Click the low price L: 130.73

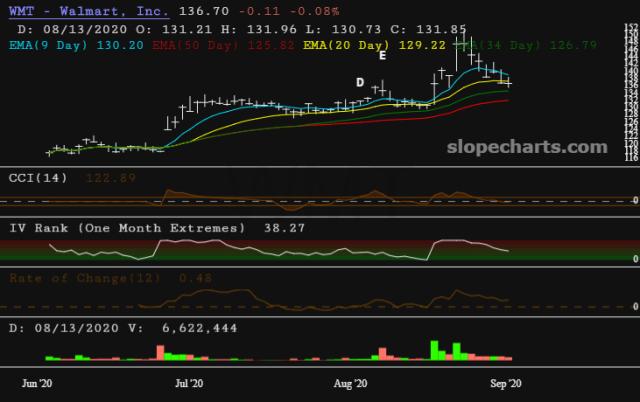click(344, 29)
